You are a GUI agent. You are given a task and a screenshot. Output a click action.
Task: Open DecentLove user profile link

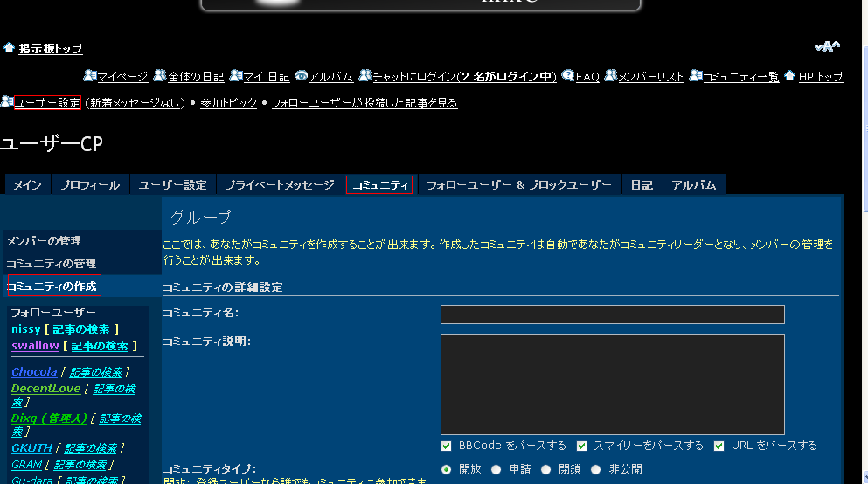[x=46, y=388]
